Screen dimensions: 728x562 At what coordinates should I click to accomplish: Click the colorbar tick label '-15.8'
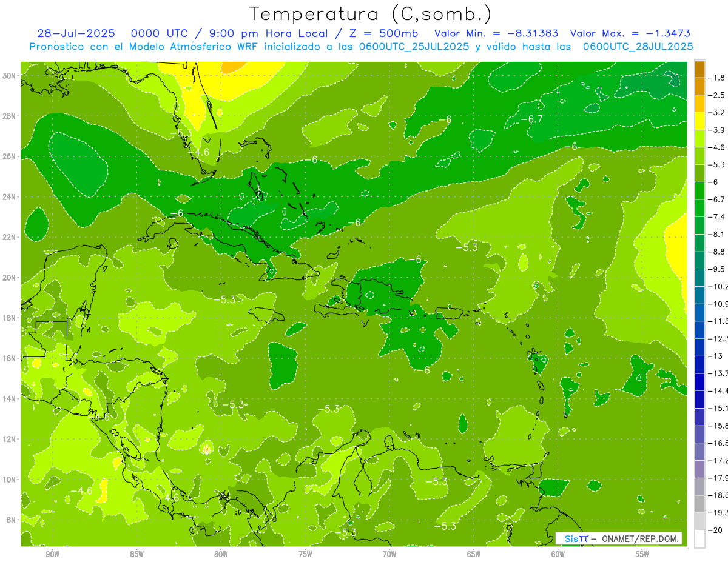click(x=719, y=426)
